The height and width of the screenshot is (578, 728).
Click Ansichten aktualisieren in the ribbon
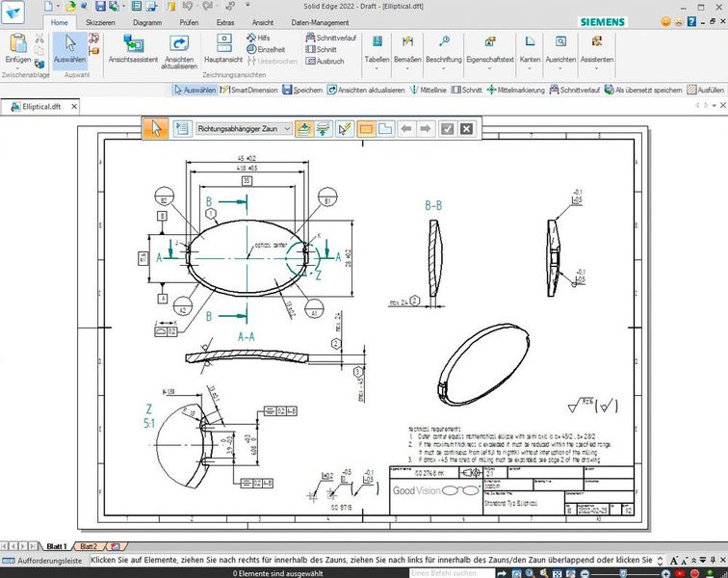(x=180, y=50)
